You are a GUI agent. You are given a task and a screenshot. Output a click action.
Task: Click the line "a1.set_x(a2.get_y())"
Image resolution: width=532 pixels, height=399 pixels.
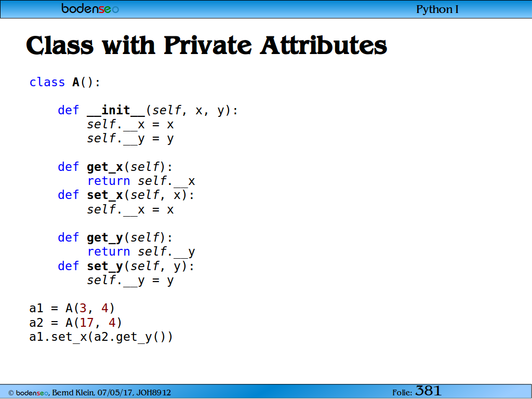(101, 337)
